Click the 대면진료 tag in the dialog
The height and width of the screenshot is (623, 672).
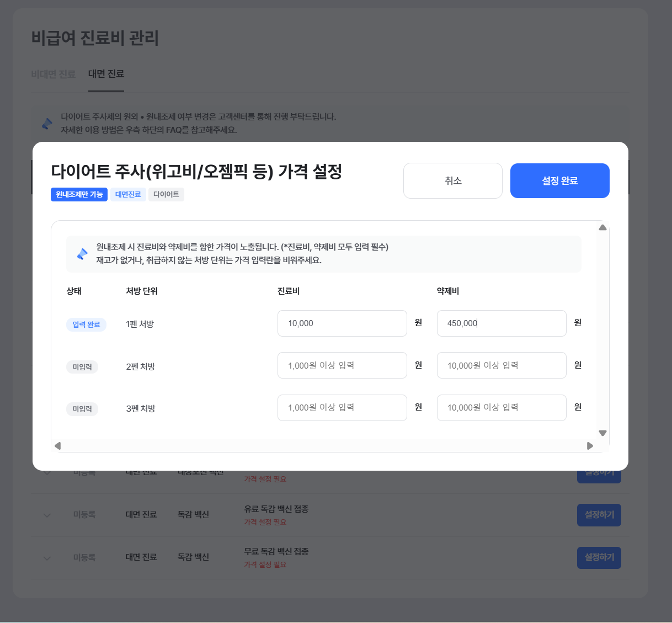[x=128, y=194]
